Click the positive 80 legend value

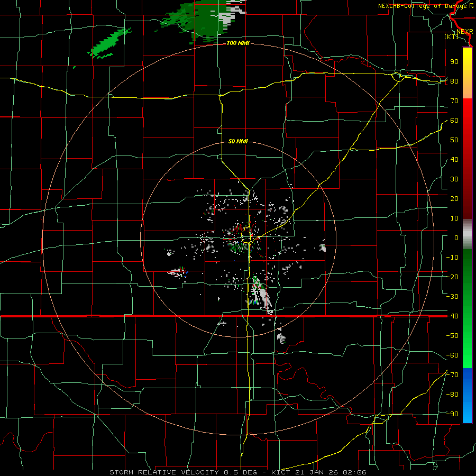[x=454, y=81]
